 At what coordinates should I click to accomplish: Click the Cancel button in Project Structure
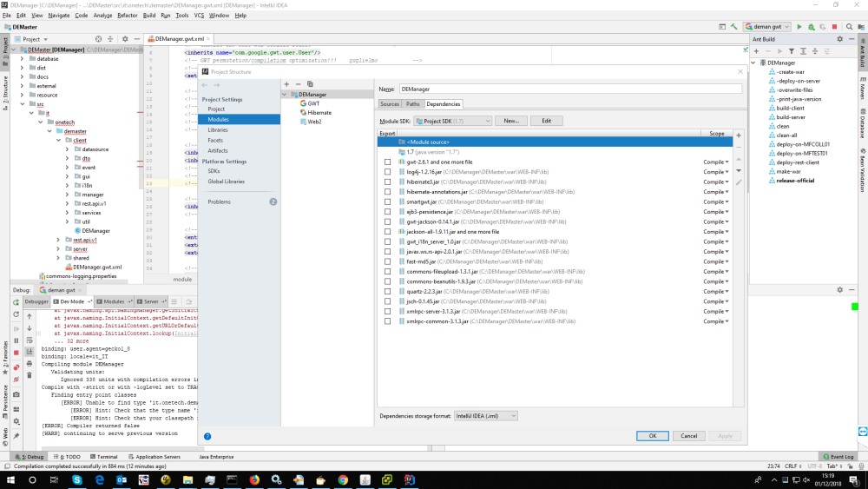(x=688, y=436)
